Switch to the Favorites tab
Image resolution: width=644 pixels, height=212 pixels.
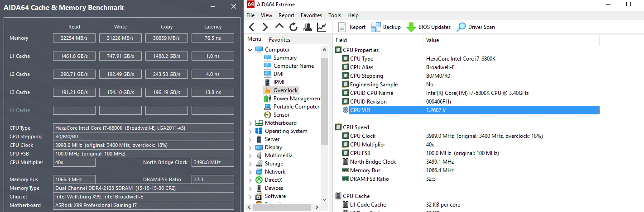pyautogui.click(x=279, y=40)
